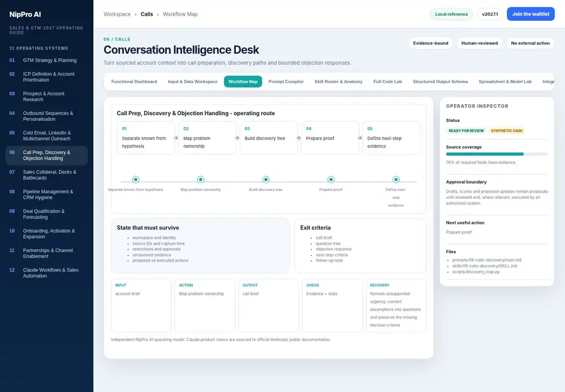Viewport: 565px width, 392px height.
Task: Open the Full Code Lab tab
Action: point(388,82)
